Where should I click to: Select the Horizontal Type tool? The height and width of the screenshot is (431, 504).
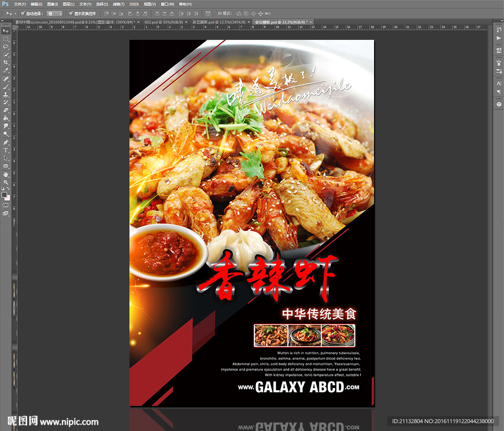(6, 150)
